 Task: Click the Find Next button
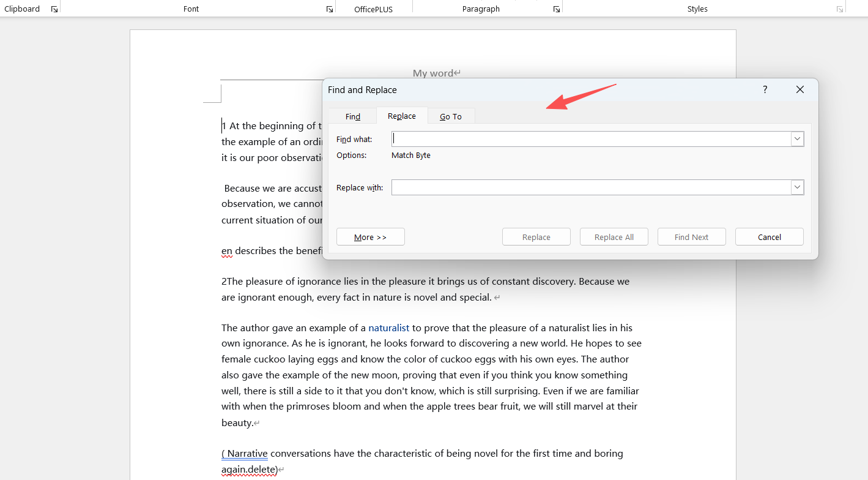click(691, 237)
